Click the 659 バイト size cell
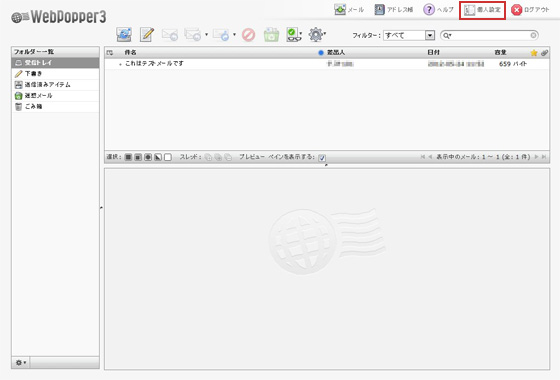 tap(513, 64)
